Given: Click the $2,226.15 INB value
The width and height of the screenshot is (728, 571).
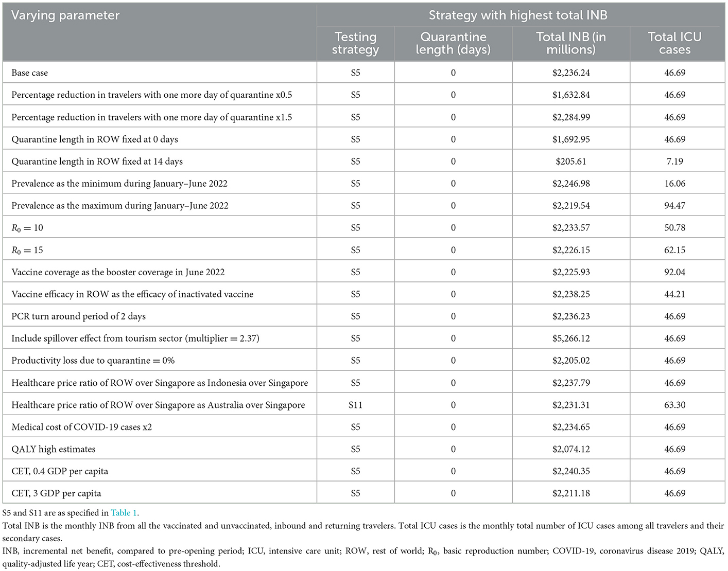Looking at the screenshot, I should 571,250.
